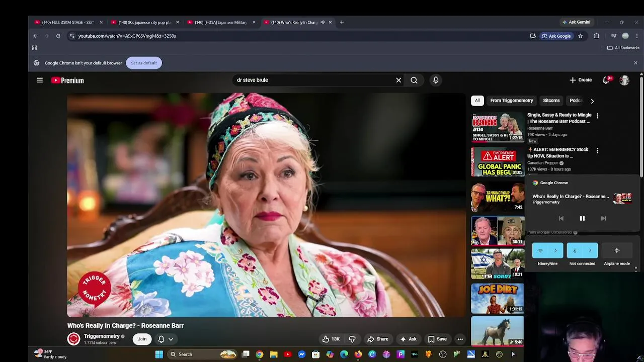Open the Joe Dirt 1:31:12 video thumbnail
This screenshot has height=362, width=644.
498,298
